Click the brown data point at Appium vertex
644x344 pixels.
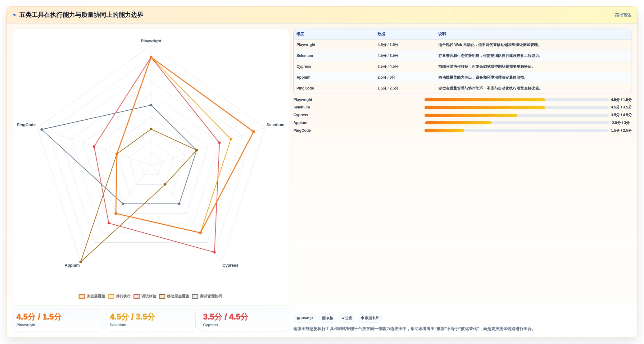81,262
